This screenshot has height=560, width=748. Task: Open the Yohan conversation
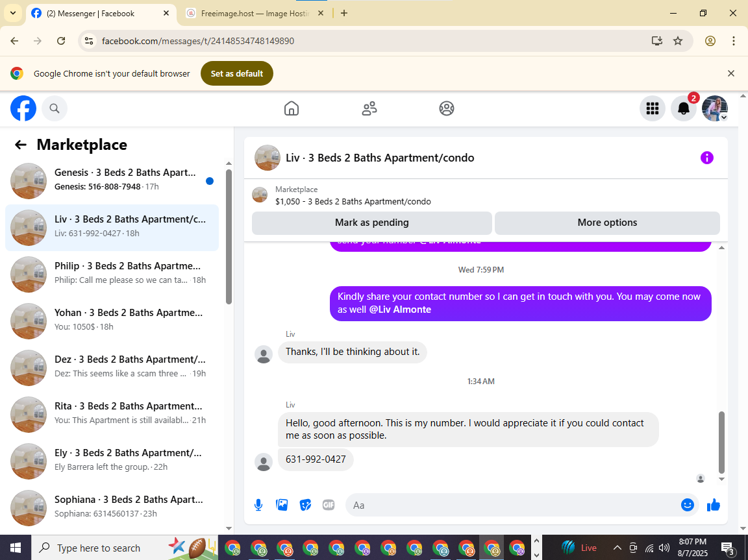(112, 321)
